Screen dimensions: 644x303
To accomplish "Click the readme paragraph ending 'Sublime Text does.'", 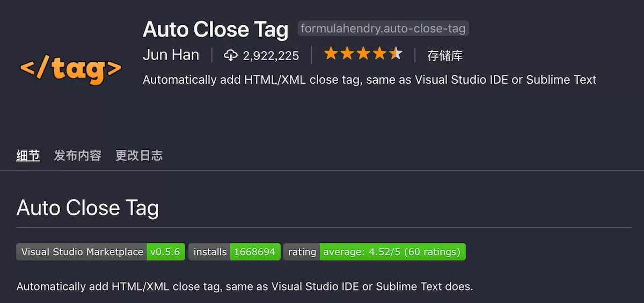I will pyautogui.click(x=245, y=286).
